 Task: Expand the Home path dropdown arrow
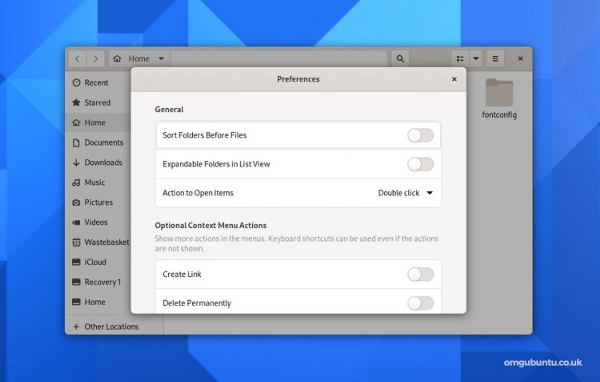point(161,59)
